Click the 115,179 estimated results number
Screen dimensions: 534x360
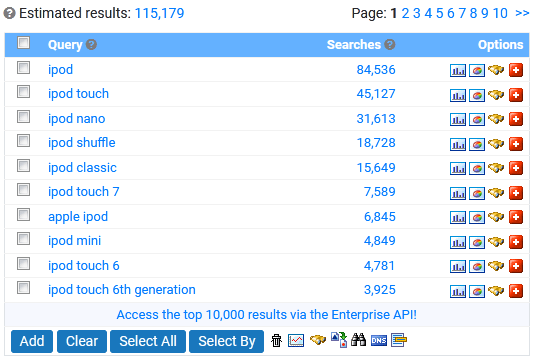coord(159,13)
